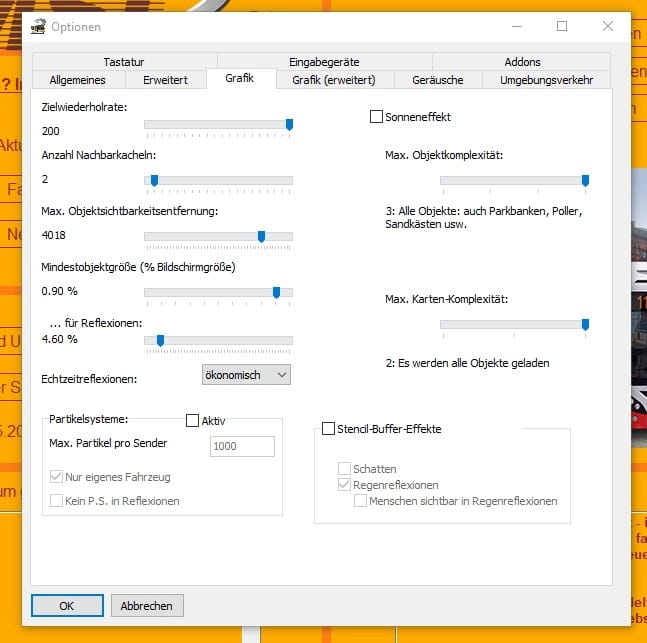
Task: Click the Anzahl Nachbarkacheln slider handle
Action: (x=154, y=180)
